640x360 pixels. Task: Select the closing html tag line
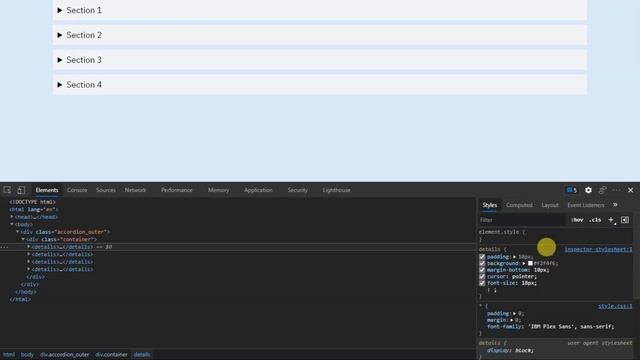[x=20, y=300]
